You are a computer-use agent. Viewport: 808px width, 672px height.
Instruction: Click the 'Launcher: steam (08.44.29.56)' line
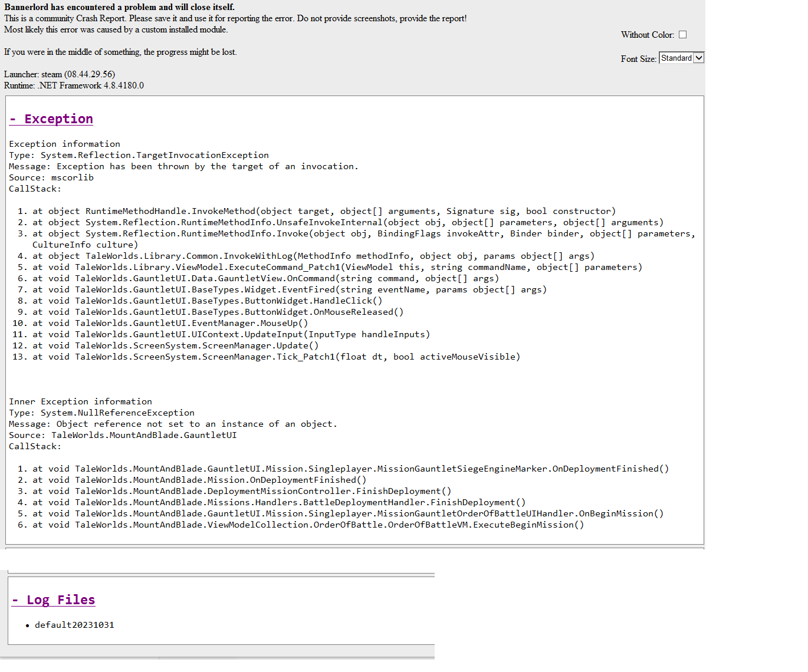pyautogui.click(x=60, y=74)
